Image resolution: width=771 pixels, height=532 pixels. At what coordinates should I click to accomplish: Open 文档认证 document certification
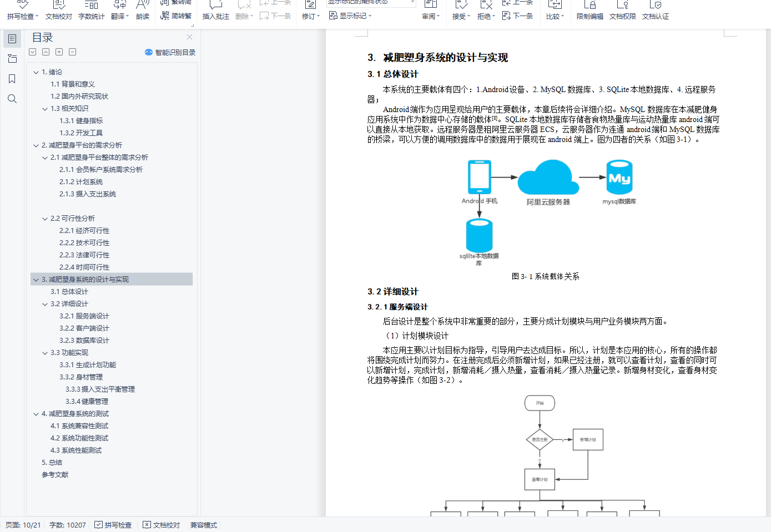pos(655,11)
